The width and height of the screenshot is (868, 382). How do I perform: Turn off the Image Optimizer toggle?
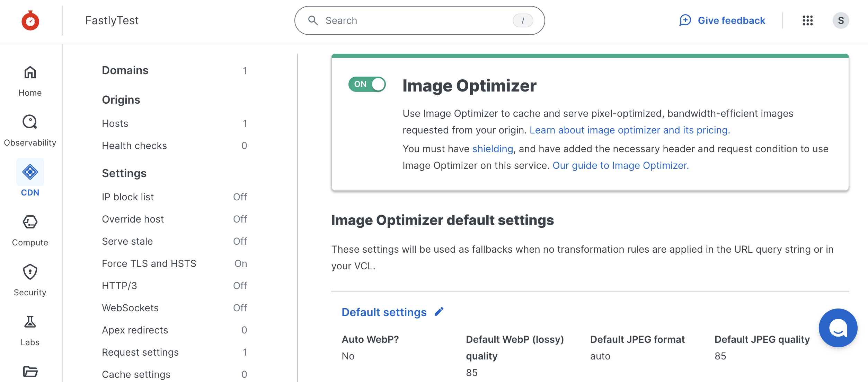point(367,84)
